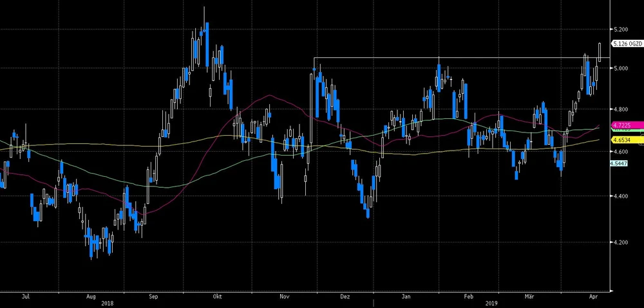Click the 4.200 price axis label
The image size is (644, 308).
point(621,242)
